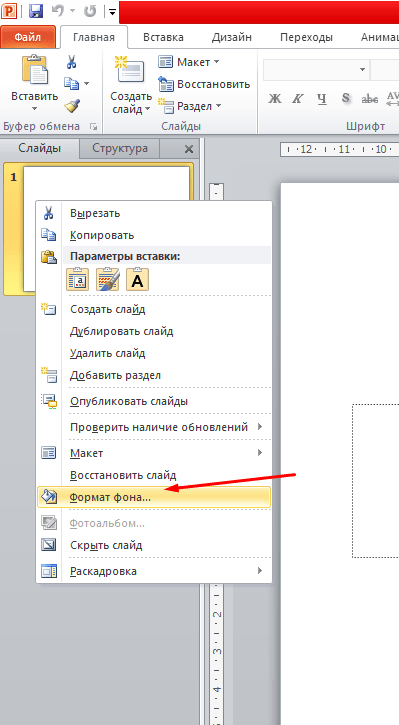Toggle strikethrough abc formatting
The image size is (399, 725).
point(369,98)
